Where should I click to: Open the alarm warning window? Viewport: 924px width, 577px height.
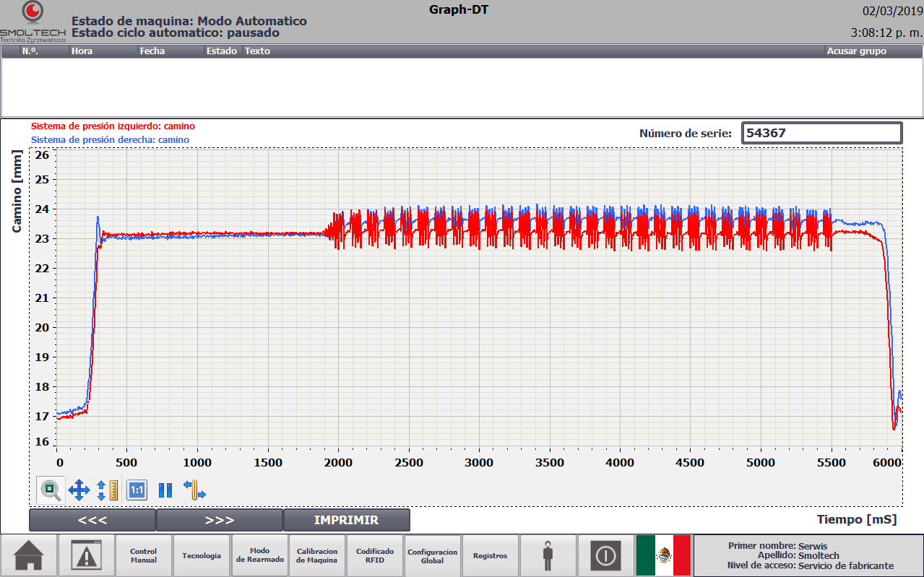pyautogui.click(x=86, y=555)
